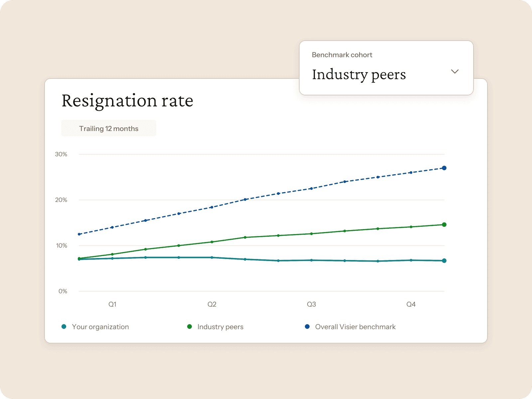Expand the Benchmark cohort dropdown chevron
The image size is (532, 399).
point(455,71)
